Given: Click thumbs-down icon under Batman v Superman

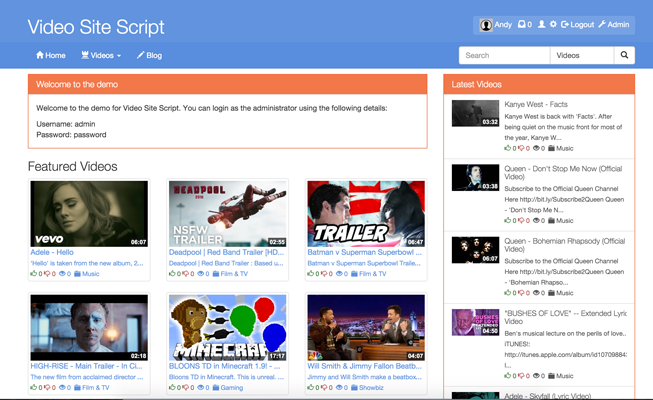Looking at the screenshot, I should point(324,274).
